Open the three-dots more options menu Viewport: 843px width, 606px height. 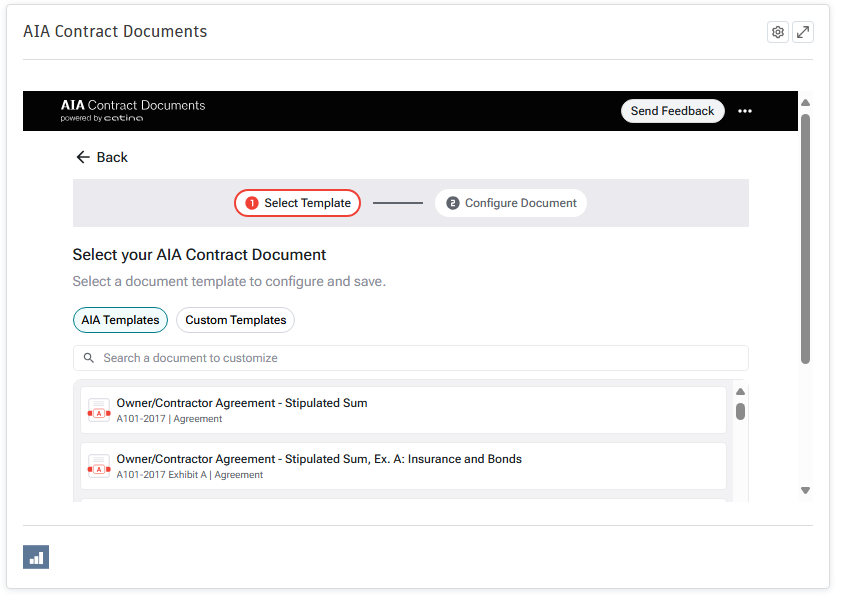745,111
